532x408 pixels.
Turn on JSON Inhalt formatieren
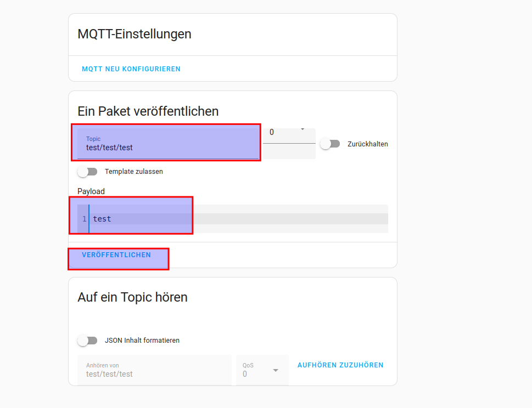pos(87,341)
